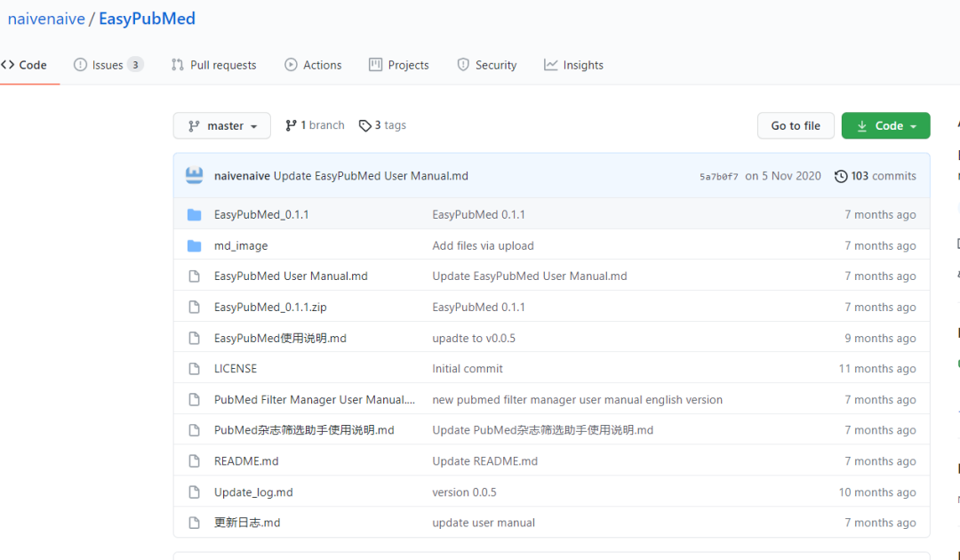Open EasyPubMed User Manual.md file
960x560 pixels.
(x=291, y=276)
